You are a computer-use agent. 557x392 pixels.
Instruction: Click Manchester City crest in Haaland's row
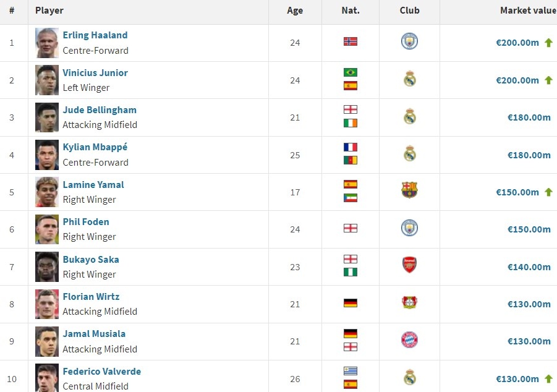[409, 42]
